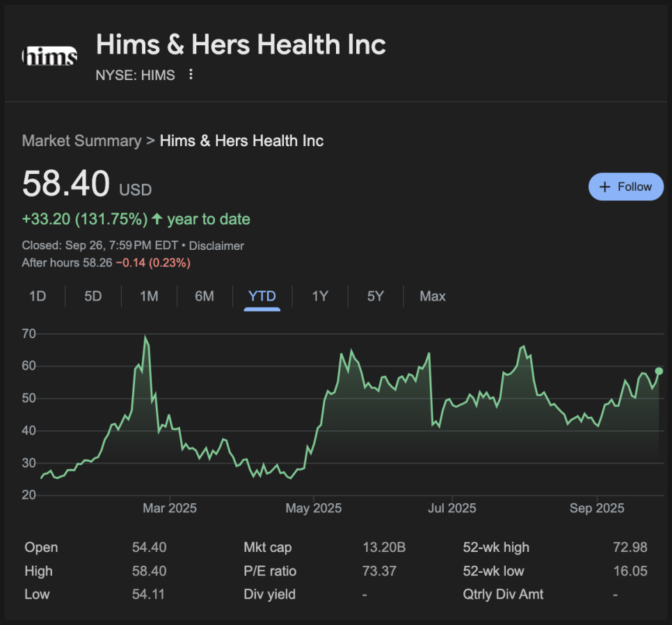Click the High value 58.40 in stats table
The image size is (672, 625).
[x=149, y=571]
